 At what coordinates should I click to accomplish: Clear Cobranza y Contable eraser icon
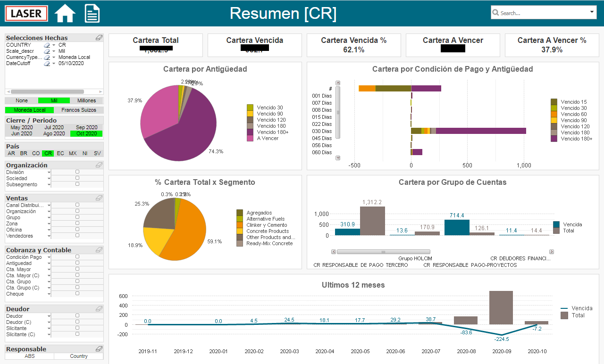(99, 250)
